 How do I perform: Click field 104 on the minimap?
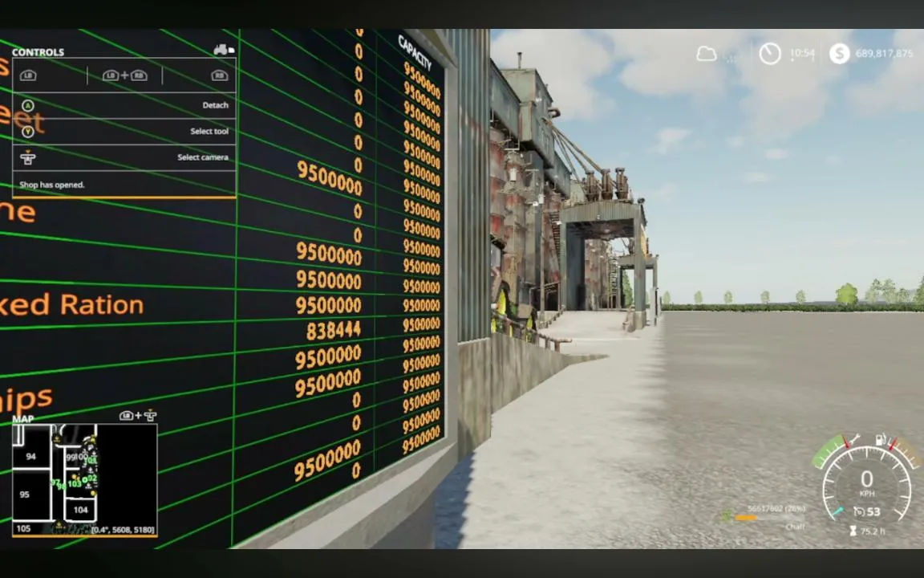point(81,510)
